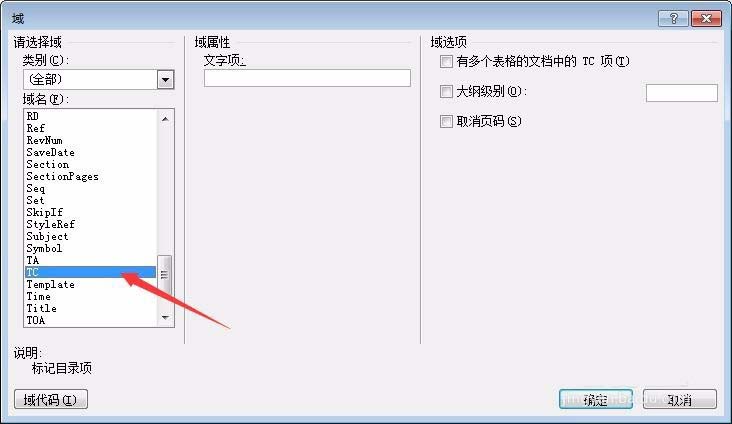Select the Template field name
Screen dimensions: 732x424
(x=50, y=284)
